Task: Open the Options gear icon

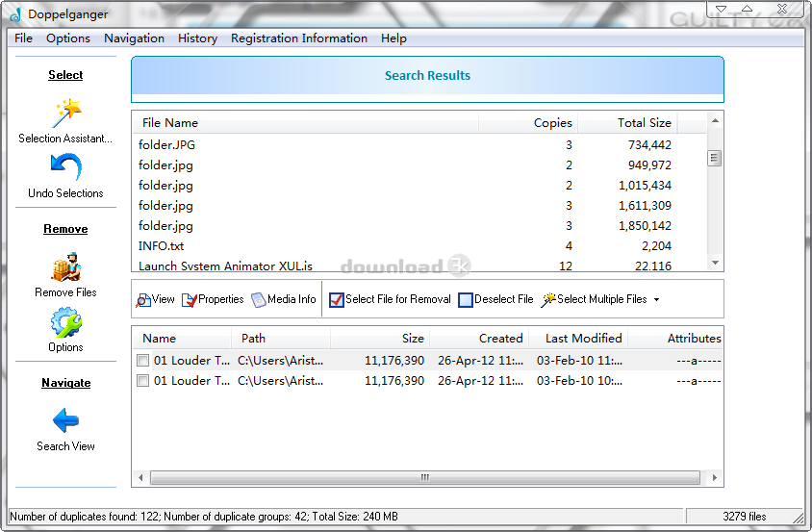Action: (x=65, y=322)
